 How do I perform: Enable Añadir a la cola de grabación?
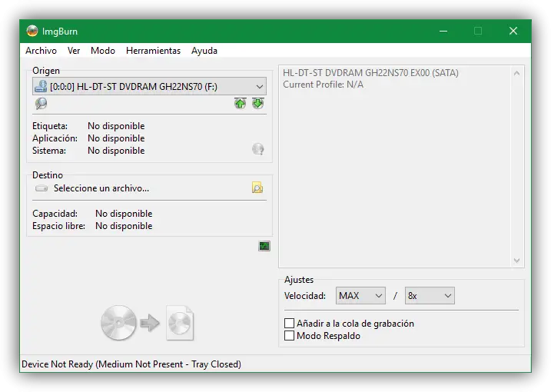click(289, 323)
